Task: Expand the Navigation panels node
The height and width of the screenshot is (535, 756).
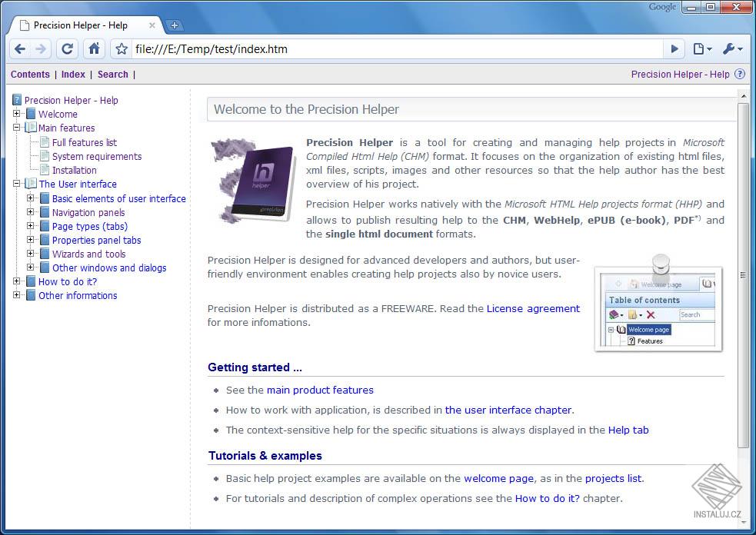Action: pos(30,212)
